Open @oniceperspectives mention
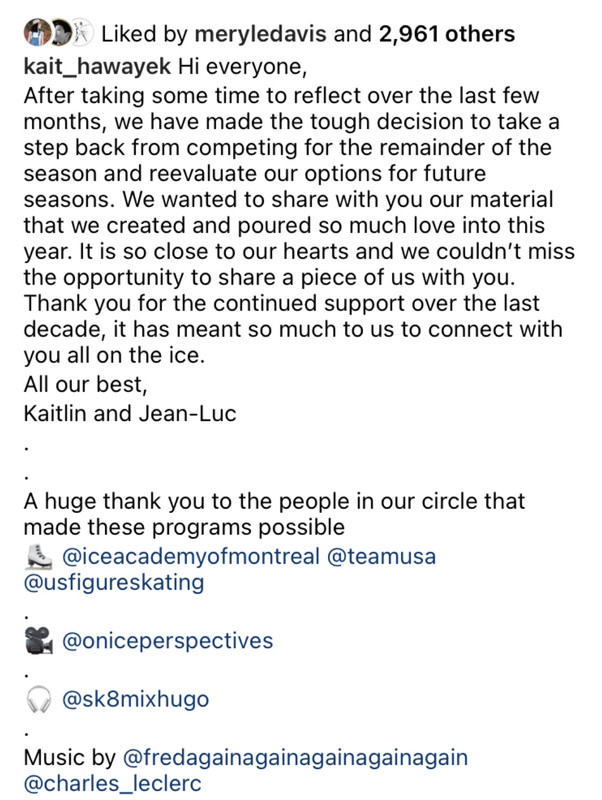 click(167, 641)
